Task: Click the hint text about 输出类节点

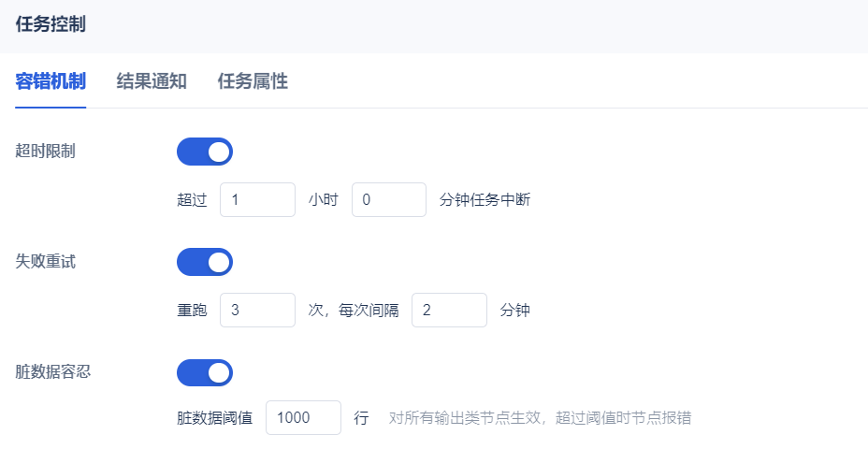Action: tap(540, 418)
